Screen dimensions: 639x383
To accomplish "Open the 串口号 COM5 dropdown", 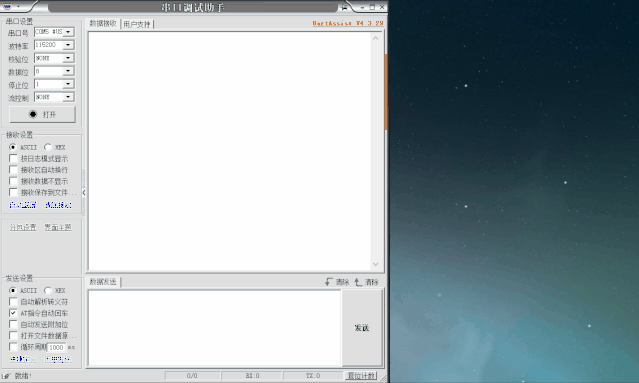I will click(68, 32).
